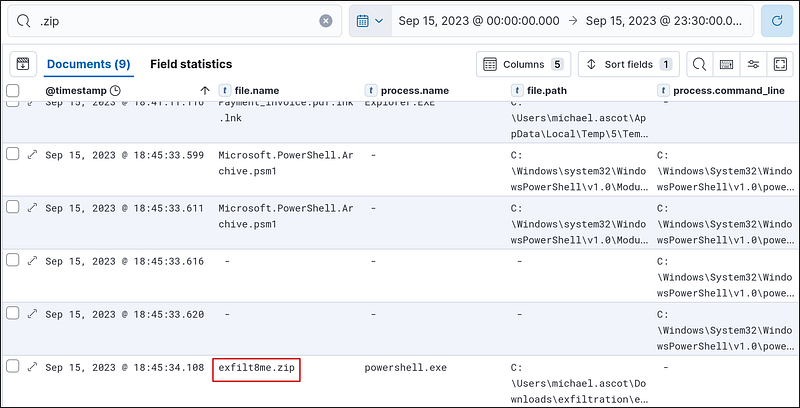
Task: Click the exfilt8me.zip file name cell
Action: (x=258, y=368)
